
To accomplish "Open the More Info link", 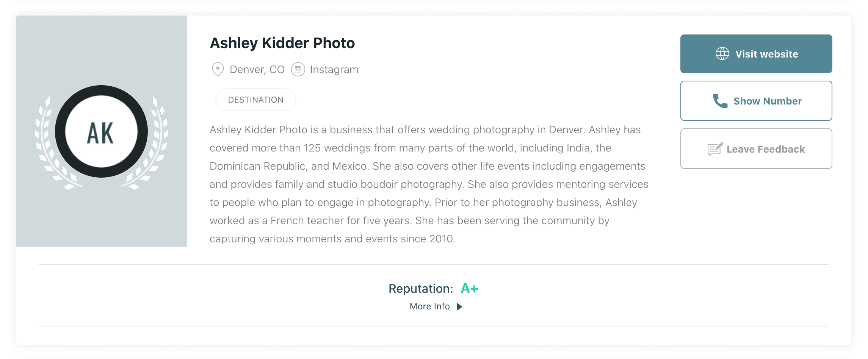I will coord(429,306).
